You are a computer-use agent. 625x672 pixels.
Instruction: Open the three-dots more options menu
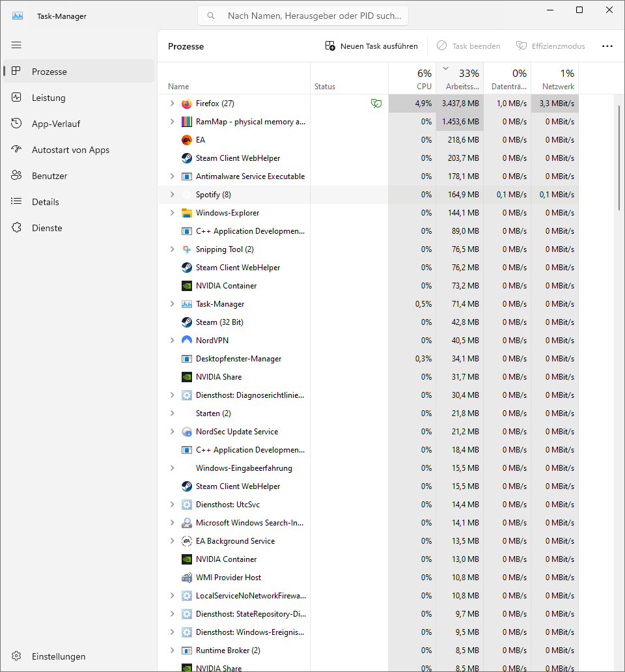point(607,46)
